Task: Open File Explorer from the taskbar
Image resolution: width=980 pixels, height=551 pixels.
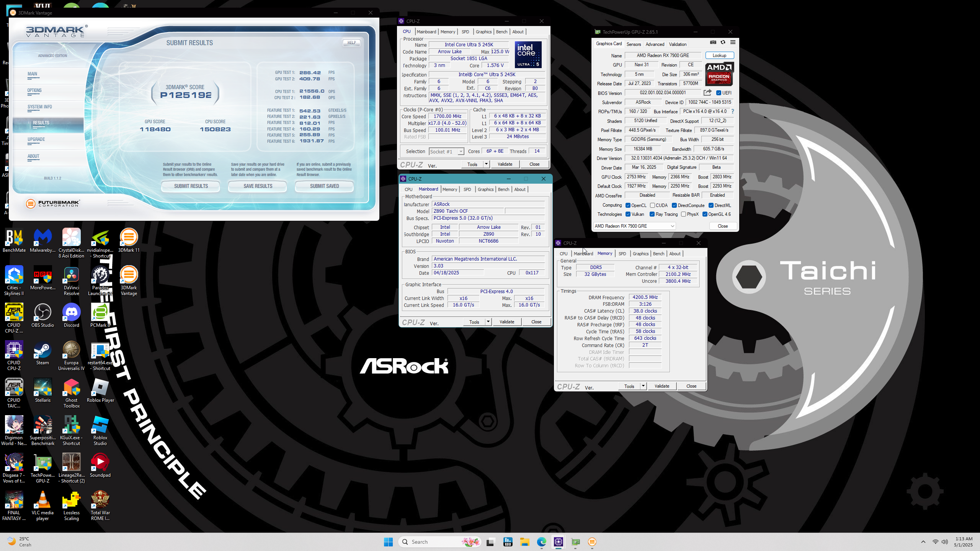Action: [524, 542]
